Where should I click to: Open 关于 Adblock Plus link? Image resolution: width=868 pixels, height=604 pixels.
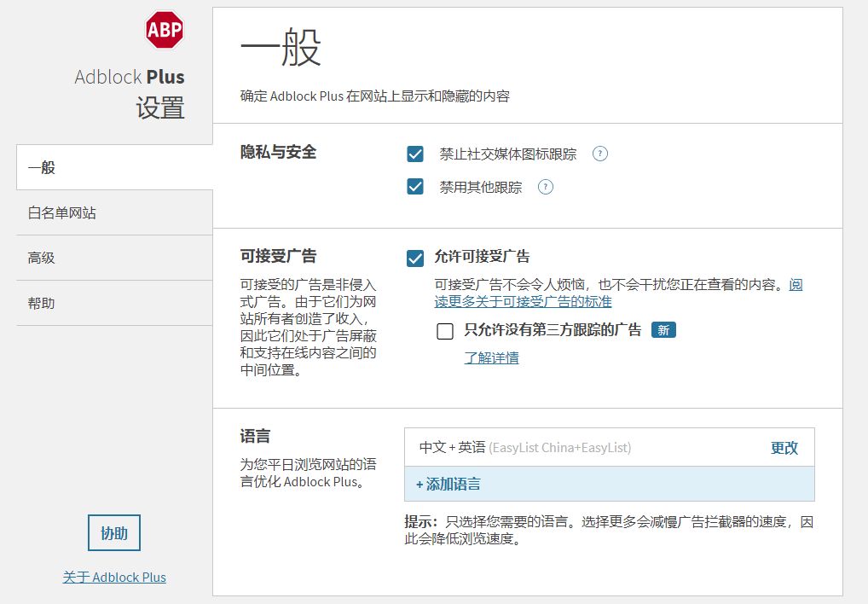[x=114, y=578]
